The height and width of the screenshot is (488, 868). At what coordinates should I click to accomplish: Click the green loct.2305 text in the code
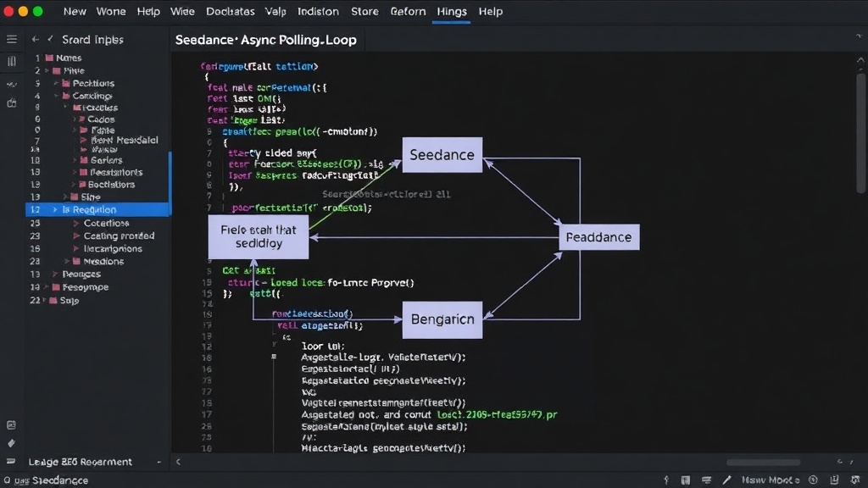coord(497,414)
